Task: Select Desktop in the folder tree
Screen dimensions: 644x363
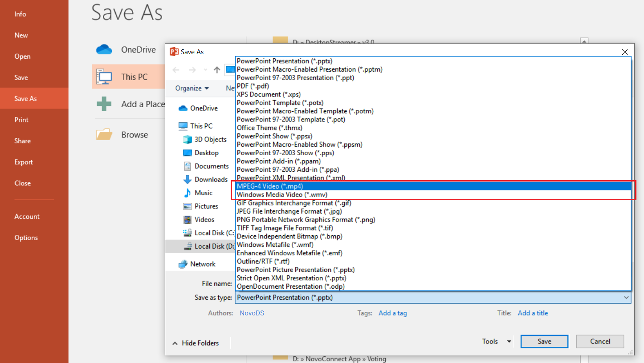Action: 201,153
